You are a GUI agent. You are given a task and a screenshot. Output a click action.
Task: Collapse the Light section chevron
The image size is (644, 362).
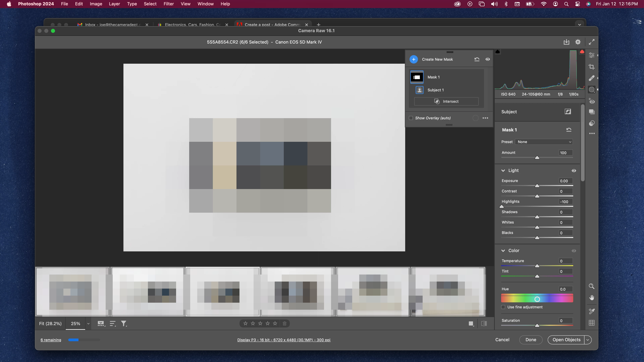[503, 171]
